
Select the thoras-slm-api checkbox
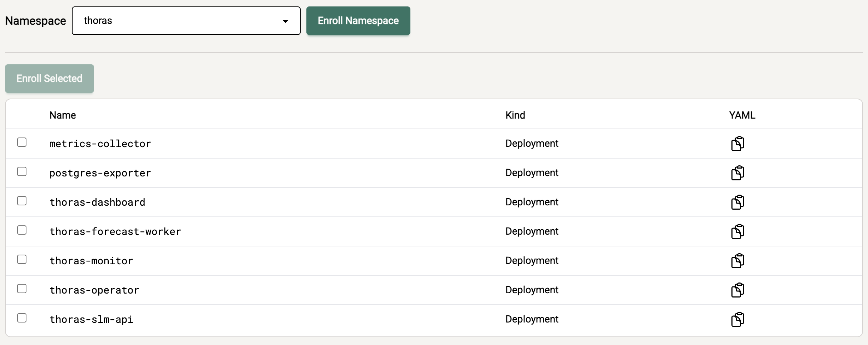[x=22, y=318]
